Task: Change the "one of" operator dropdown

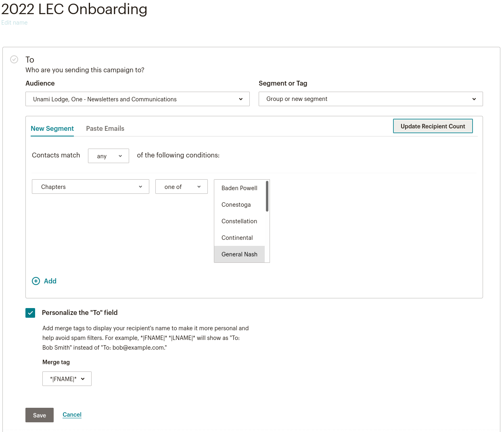Action: [x=182, y=187]
